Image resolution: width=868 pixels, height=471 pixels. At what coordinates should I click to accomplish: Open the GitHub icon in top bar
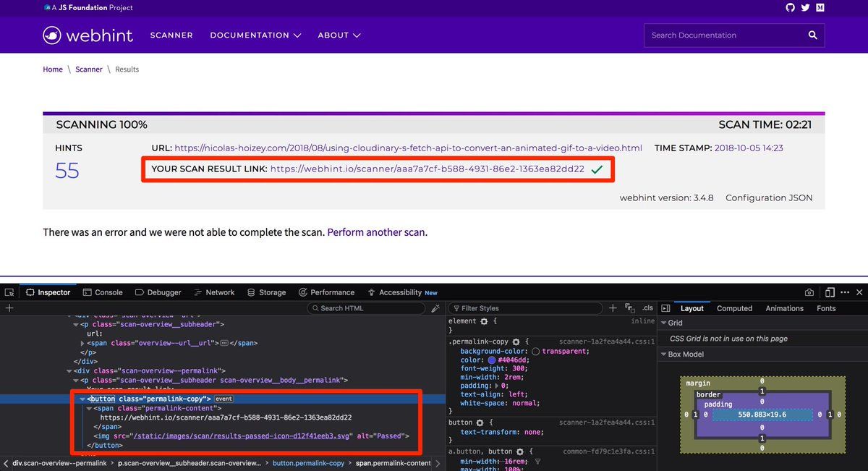(x=790, y=7)
